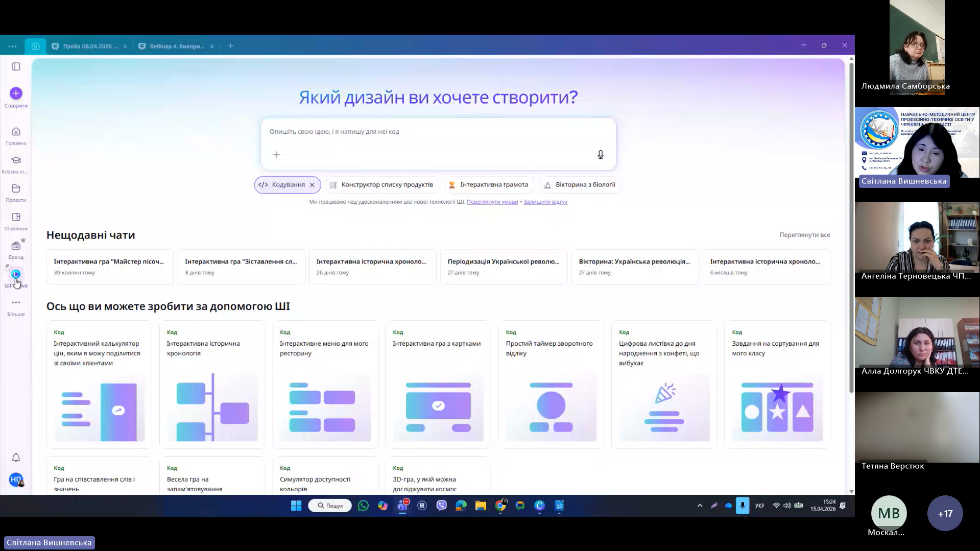The height and width of the screenshot is (551, 980).
Task: Open the Залишити відгук link
Action: click(x=545, y=202)
